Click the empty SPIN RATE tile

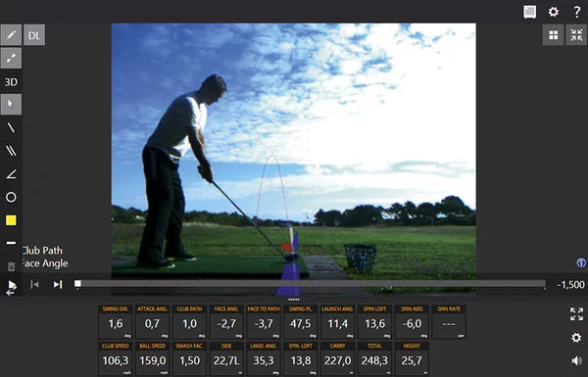(449, 322)
